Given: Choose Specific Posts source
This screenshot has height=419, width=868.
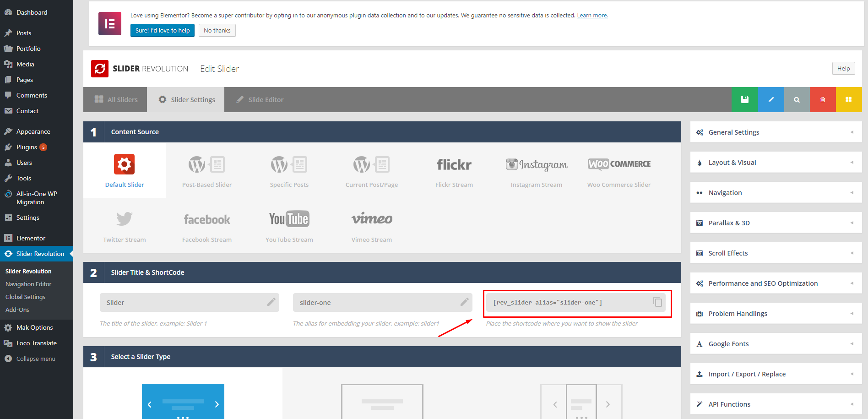Looking at the screenshot, I should (289, 170).
